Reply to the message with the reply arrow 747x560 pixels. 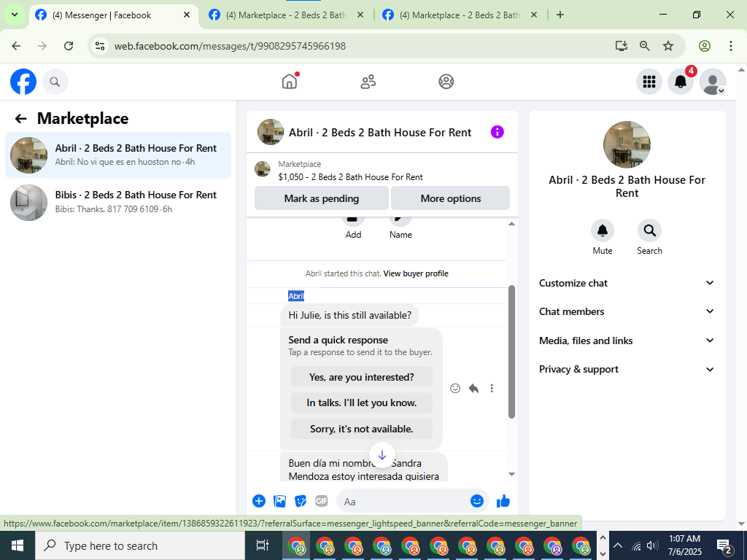click(473, 388)
